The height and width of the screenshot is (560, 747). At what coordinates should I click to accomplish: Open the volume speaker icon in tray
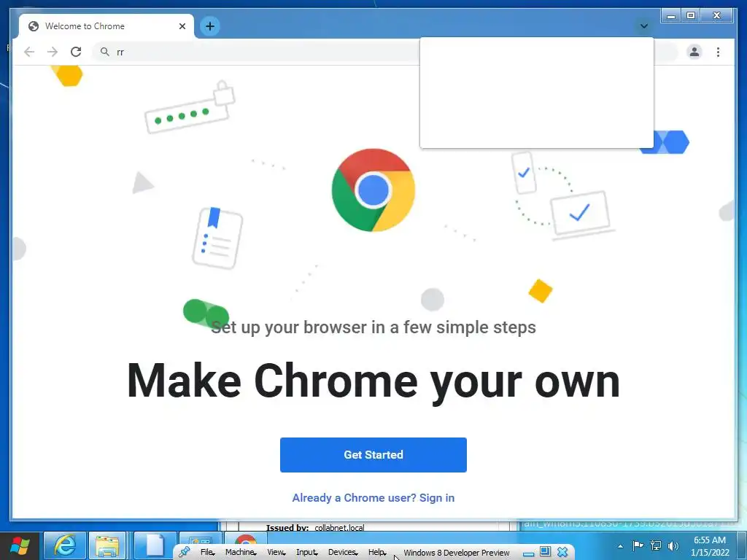click(673, 545)
